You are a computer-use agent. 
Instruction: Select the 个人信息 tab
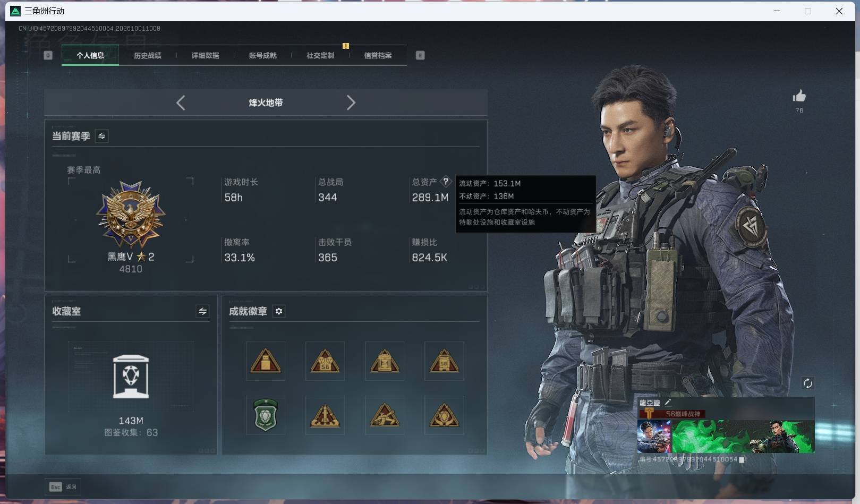pyautogui.click(x=90, y=55)
